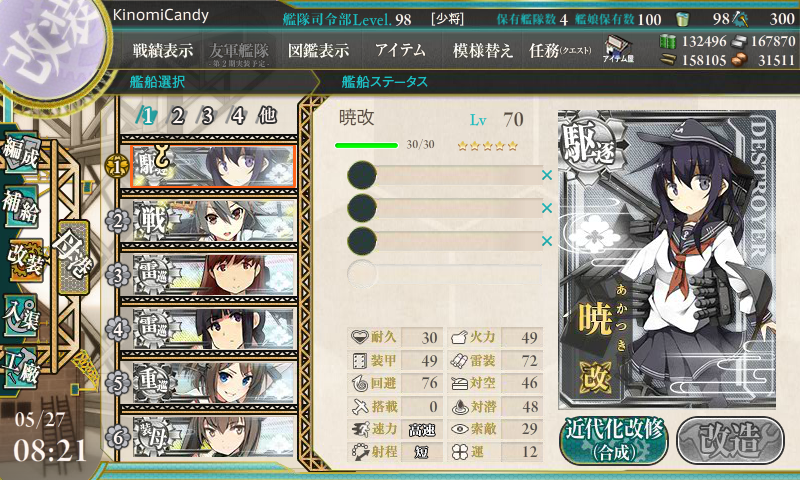Click the 近代化改修 modernization button
The image size is (800, 480).
[614, 440]
